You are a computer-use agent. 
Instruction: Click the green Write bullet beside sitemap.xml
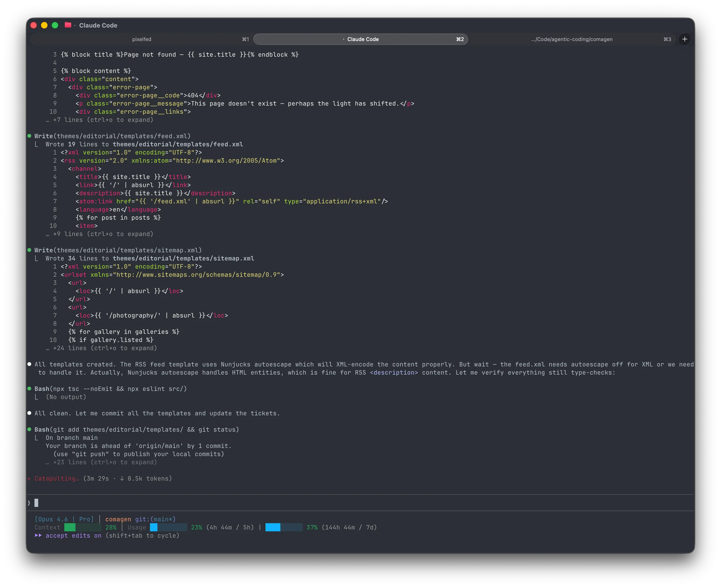point(30,250)
